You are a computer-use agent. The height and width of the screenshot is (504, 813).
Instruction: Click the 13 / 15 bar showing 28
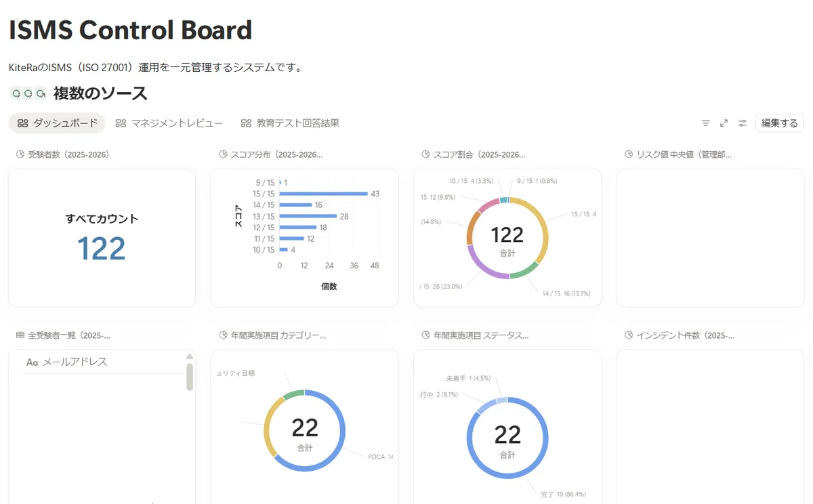(308, 216)
